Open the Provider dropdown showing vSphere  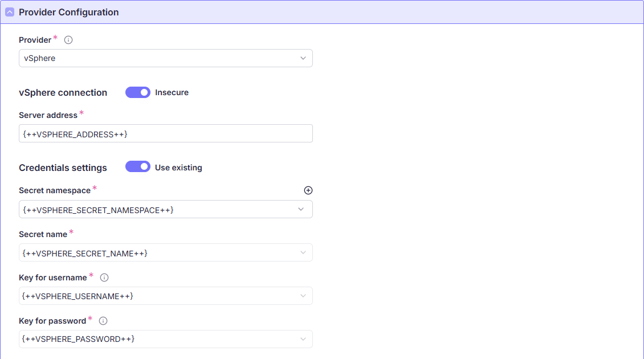[165, 58]
